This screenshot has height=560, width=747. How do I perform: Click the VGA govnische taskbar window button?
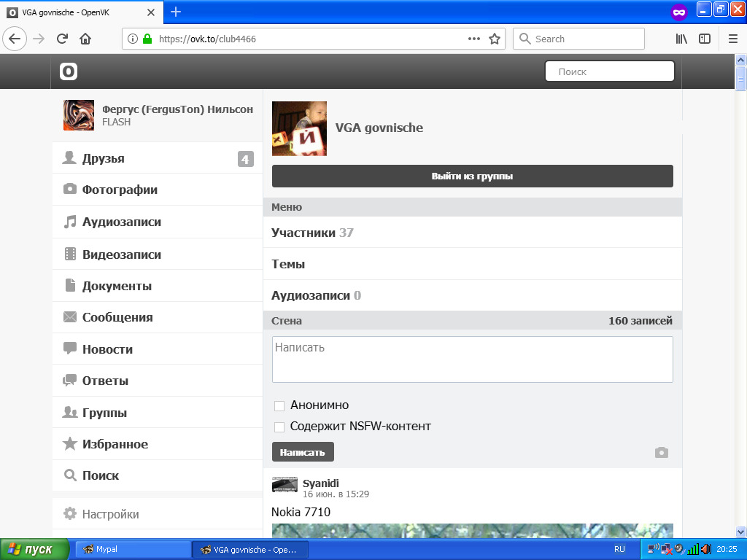click(251, 550)
